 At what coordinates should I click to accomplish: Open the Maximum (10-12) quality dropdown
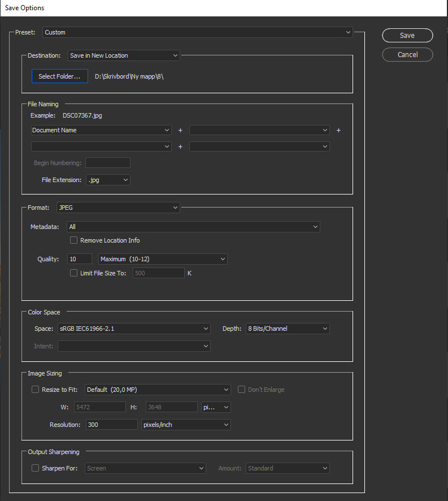coord(163,259)
